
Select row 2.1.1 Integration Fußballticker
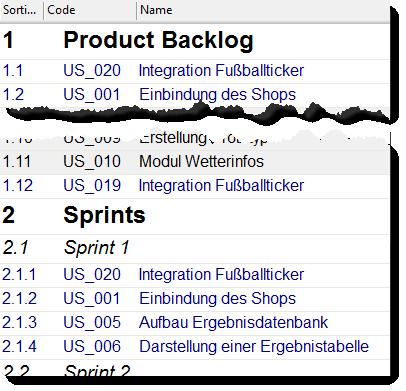tap(195, 275)
